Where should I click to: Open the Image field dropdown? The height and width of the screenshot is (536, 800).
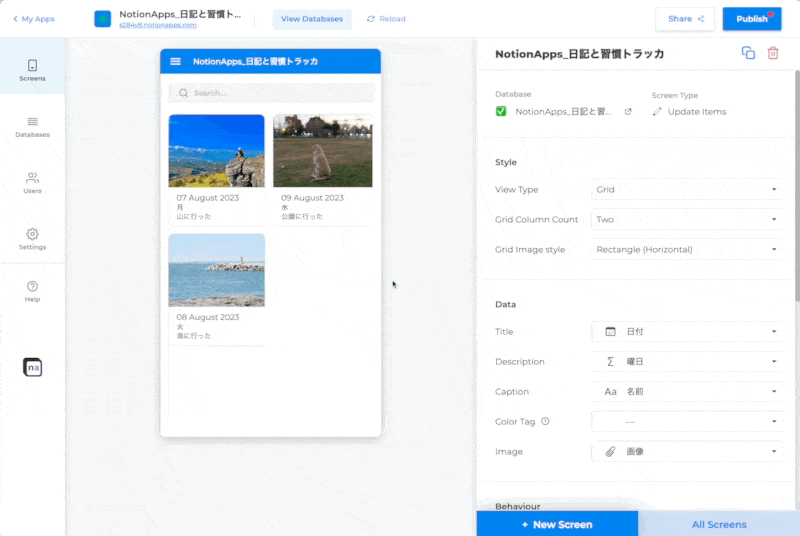click(686, 452)
